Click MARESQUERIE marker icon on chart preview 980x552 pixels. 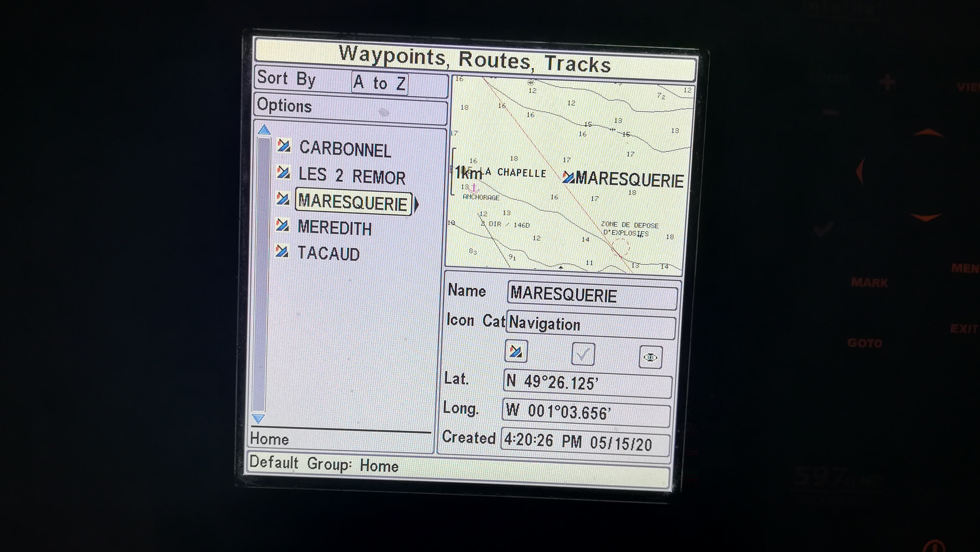coord(568,177)
